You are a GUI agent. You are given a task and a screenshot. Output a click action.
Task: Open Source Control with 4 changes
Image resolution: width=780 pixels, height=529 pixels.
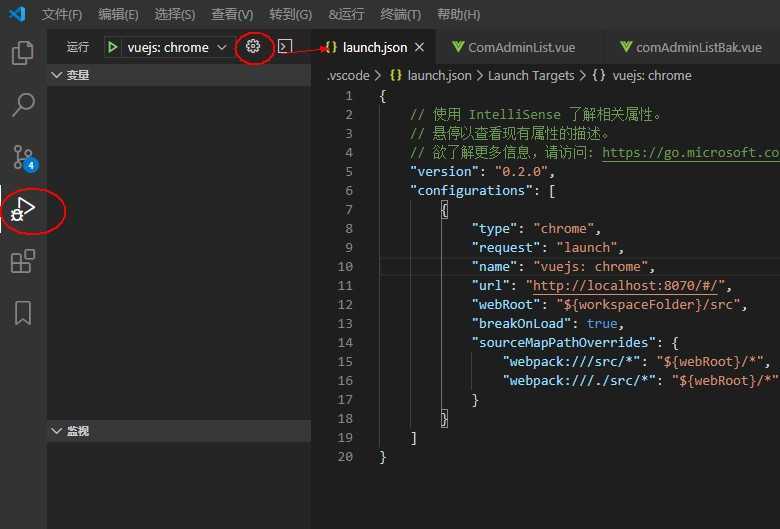click(x=24, y=158)
